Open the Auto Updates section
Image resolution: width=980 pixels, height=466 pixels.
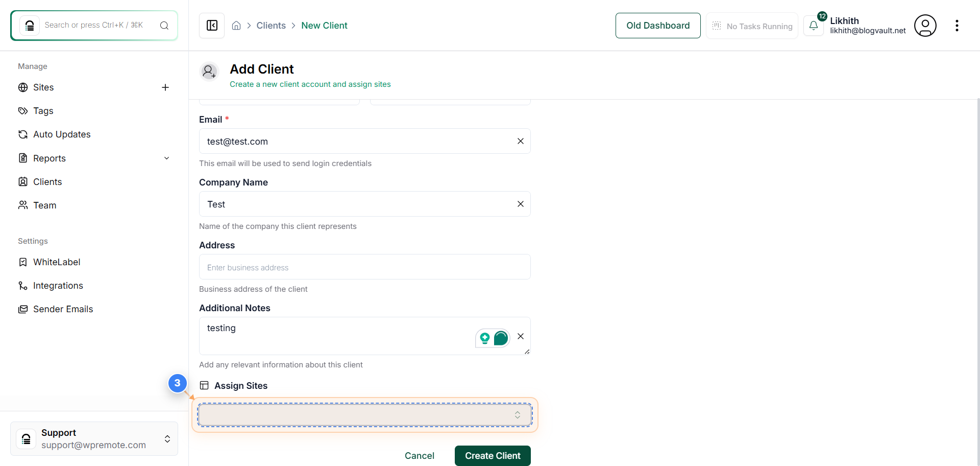pyautogui.click(x=61, y=134)
